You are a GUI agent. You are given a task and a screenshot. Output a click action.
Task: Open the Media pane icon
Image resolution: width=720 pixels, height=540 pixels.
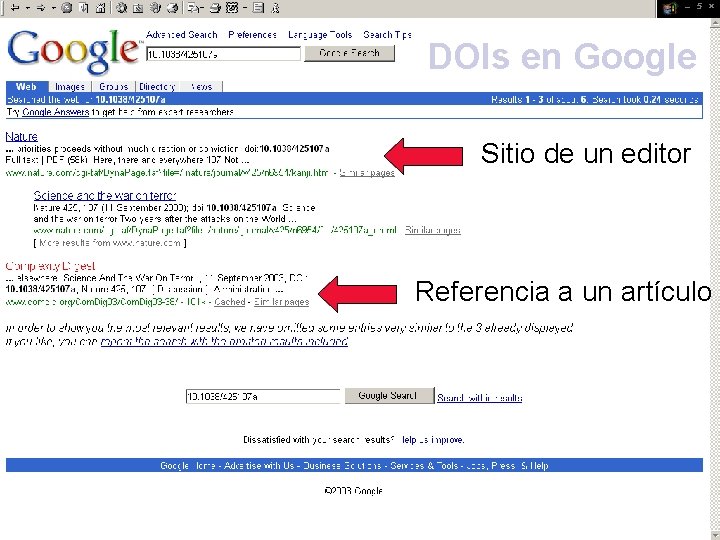pyautogui.click(x=155, y=7)
